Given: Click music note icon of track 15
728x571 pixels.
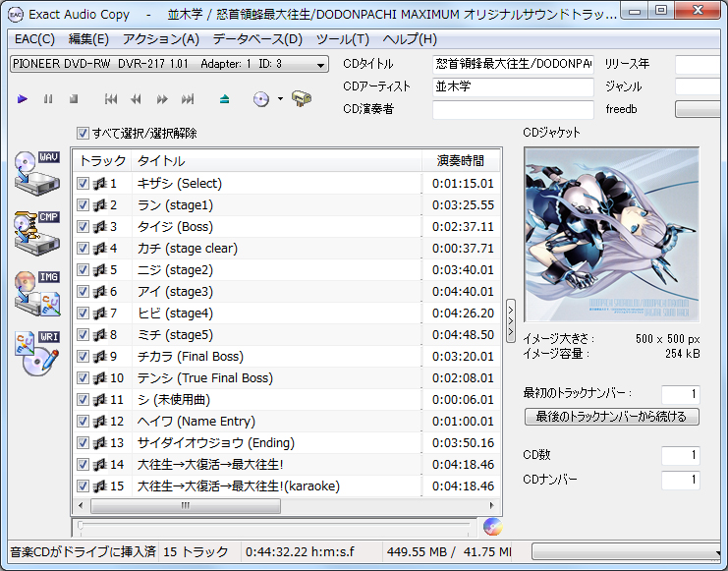Looking at the screenshot, I should coord(100,485).
